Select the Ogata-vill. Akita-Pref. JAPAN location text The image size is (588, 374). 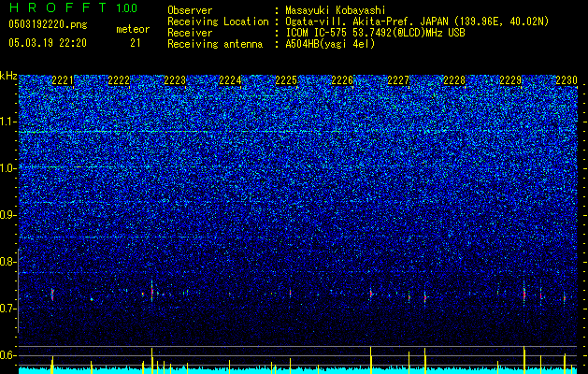417,22
